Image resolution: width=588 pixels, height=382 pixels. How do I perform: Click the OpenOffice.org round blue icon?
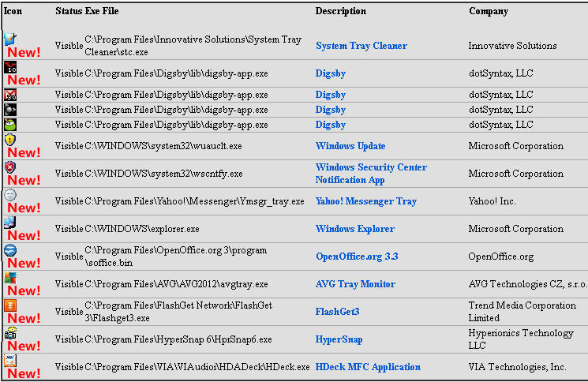pos(10,250)
